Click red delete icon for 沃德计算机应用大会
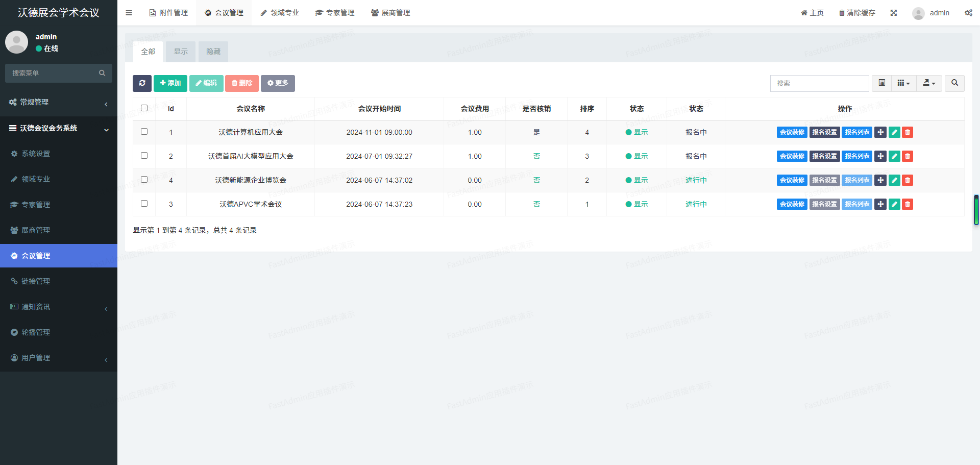 pos(908,132)
